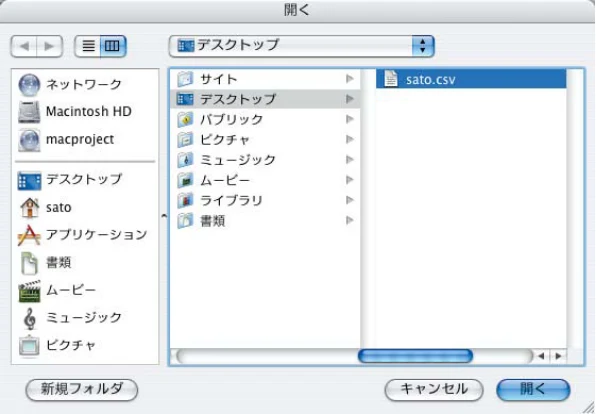This screenshot has width=596, height=414.
Task: Select アプリケーション label in sidebar
Action: coord(96,235)
